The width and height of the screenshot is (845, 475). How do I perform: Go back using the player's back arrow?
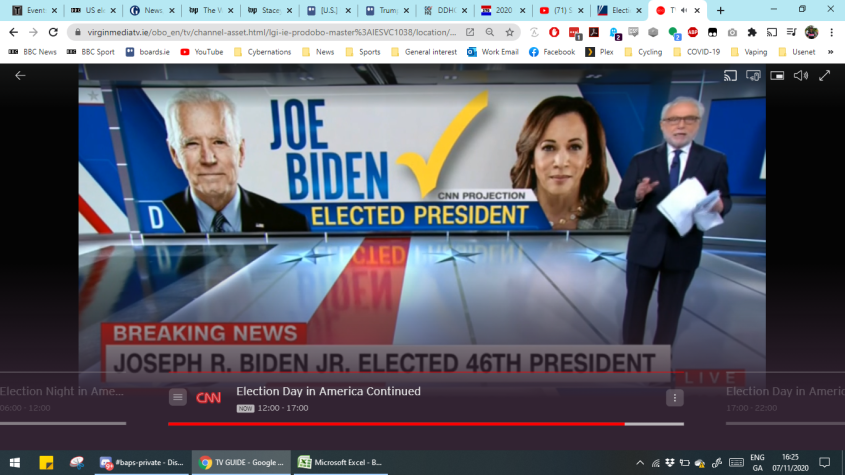[20, 75]
